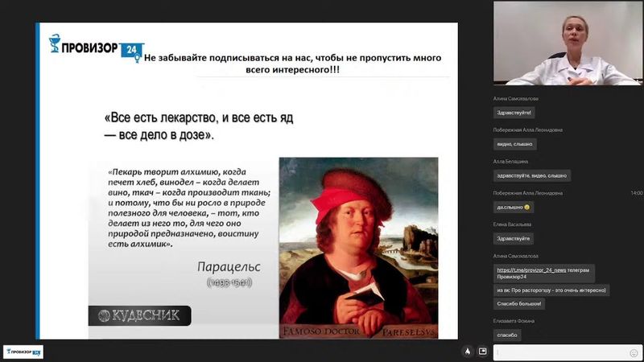
Task: Click the Кудесник logo badge on the slide
Action: (x=139, y=315)
